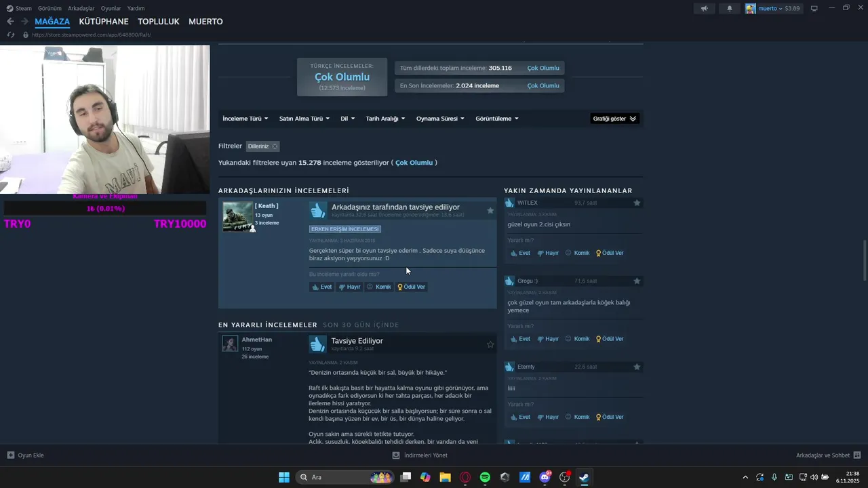Click the Windows taskbar search box
868x488 pixels.
[x=346, y=477]
